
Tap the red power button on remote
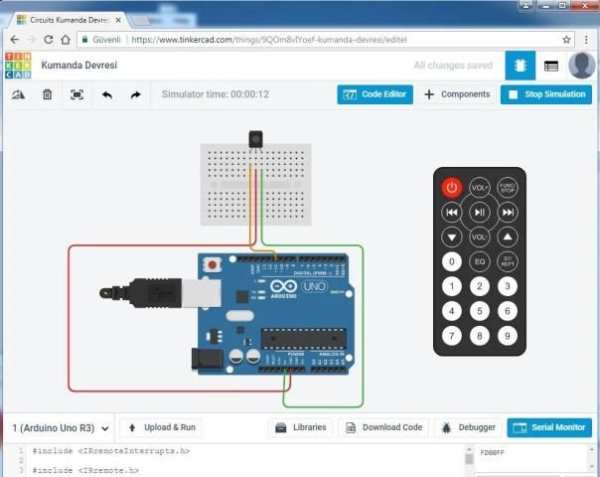[x=452, y=187]
